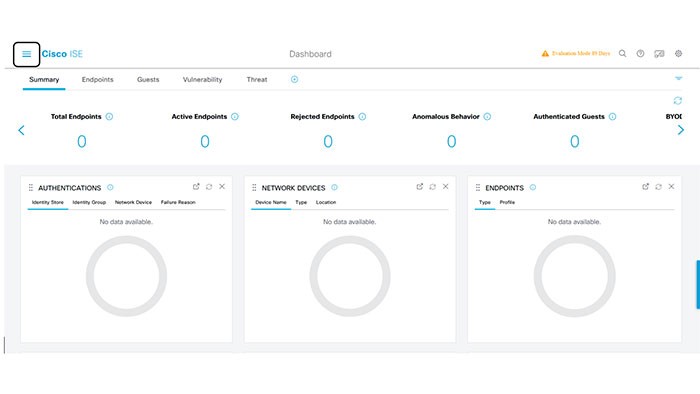Screen dimensions: 700x394
Task: Switch to the Vulnerability tab
Action: [202, 79]
